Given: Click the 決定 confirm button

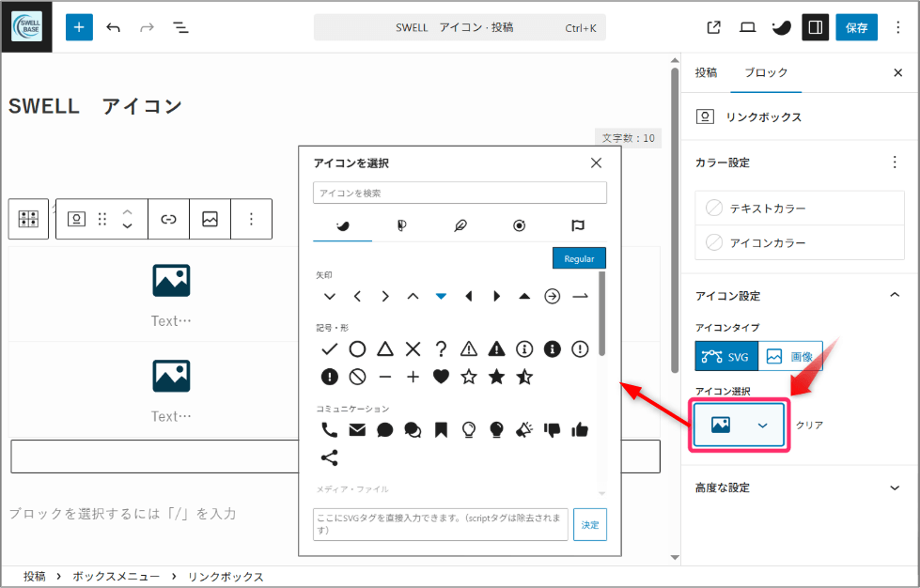Looking at the screenshot, I should pyautogui.click(x=590, y=524).
